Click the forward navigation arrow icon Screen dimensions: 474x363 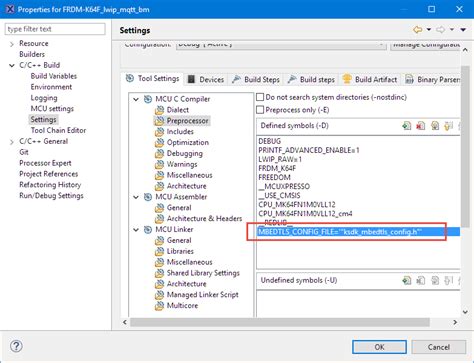pos(440,30)
